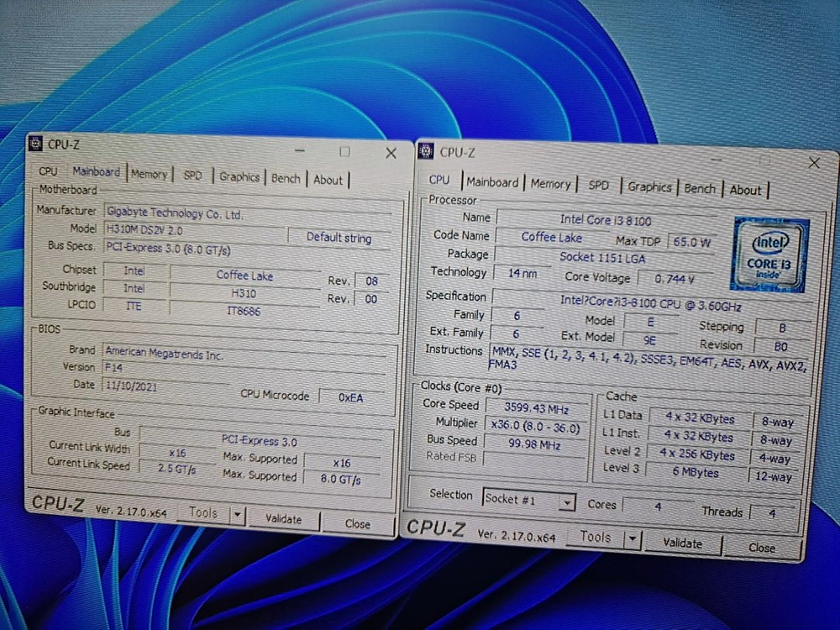
Task: Click Tools button in left CPU-Z window
Action: [x=203, y=513]
